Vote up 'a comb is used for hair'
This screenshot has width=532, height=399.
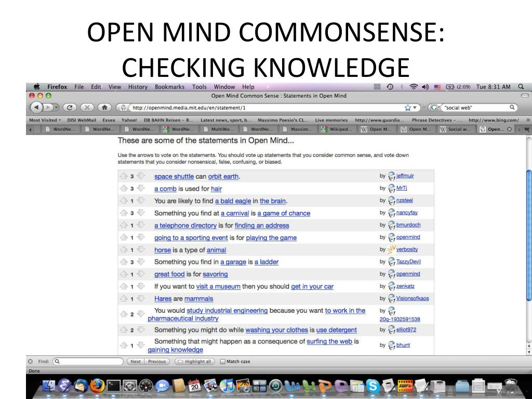coord(124,188)
